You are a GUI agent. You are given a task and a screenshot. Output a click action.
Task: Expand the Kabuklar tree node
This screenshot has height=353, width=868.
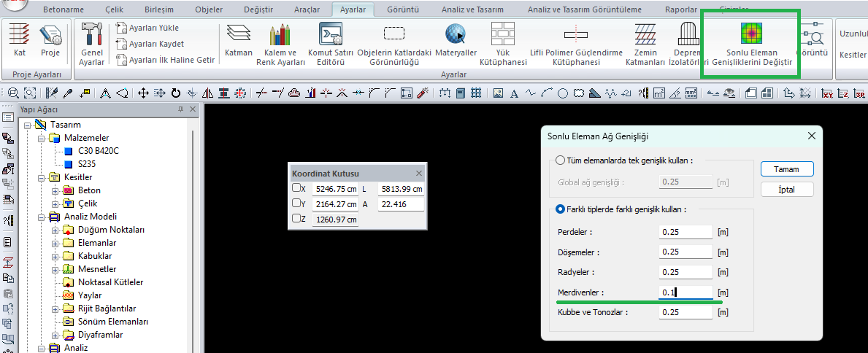(x=55, y=256)
